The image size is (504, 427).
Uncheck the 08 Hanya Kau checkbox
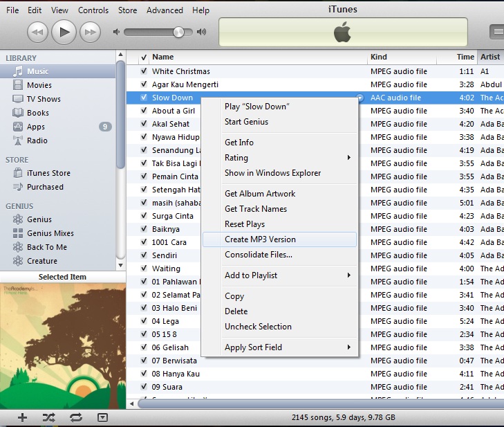144,374
